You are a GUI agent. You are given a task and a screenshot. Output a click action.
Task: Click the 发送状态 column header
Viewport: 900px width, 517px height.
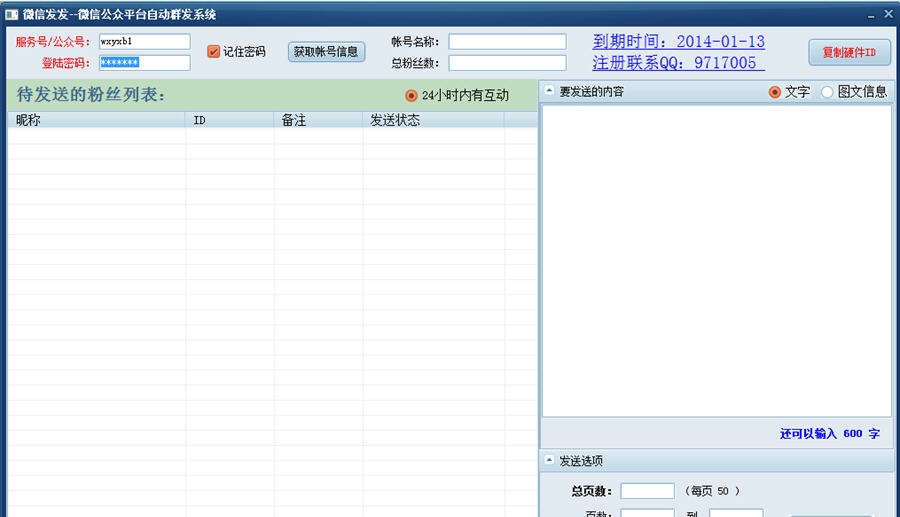[x=433, y=120]
